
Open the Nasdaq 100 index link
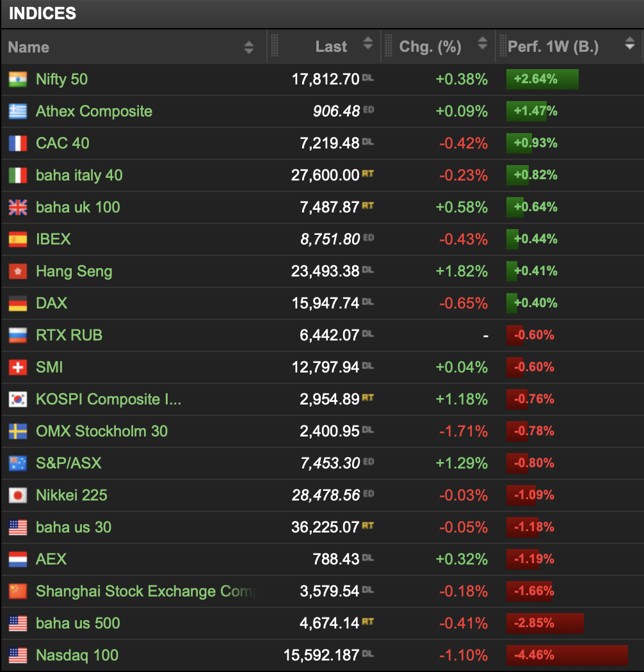77,655
